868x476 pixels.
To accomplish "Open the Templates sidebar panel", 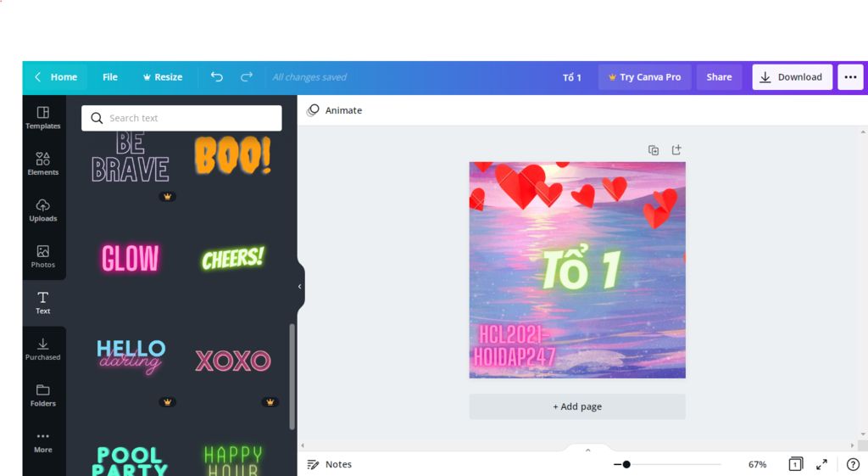I will point(43,117).
